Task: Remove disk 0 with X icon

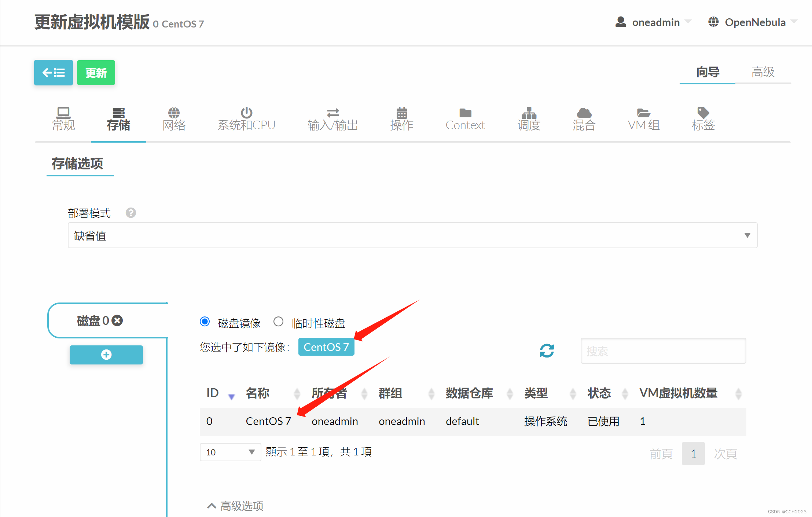Action: [x=117, y=321]
